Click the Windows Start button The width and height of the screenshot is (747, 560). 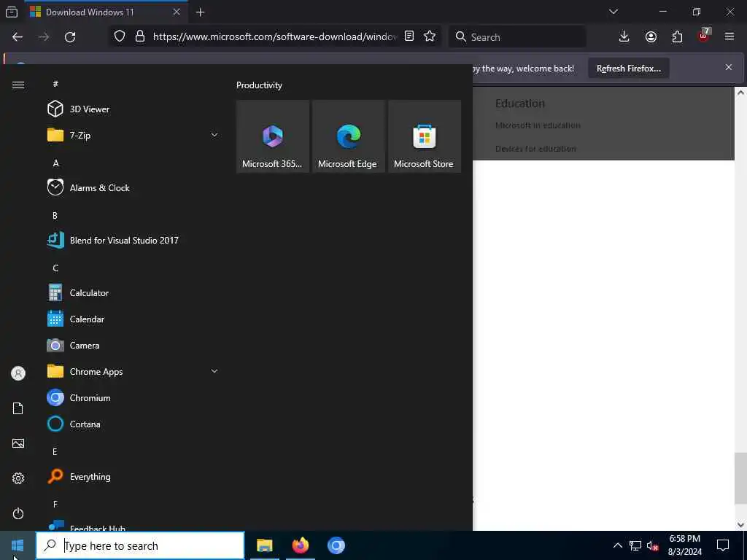(x=18, y=545)
